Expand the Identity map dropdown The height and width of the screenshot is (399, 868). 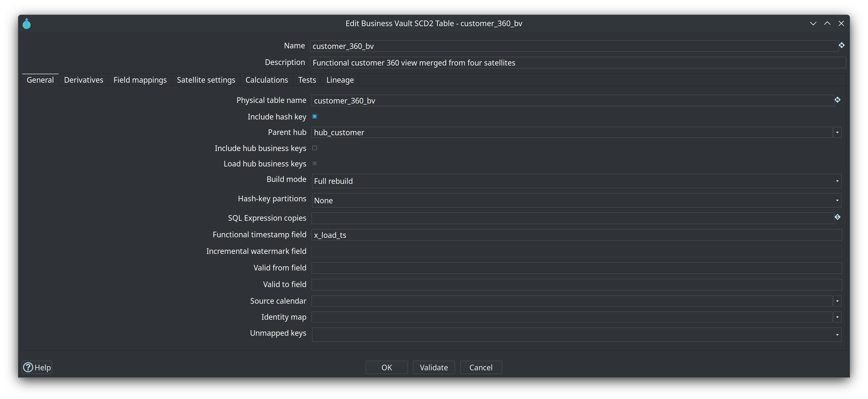click(837, 317)
